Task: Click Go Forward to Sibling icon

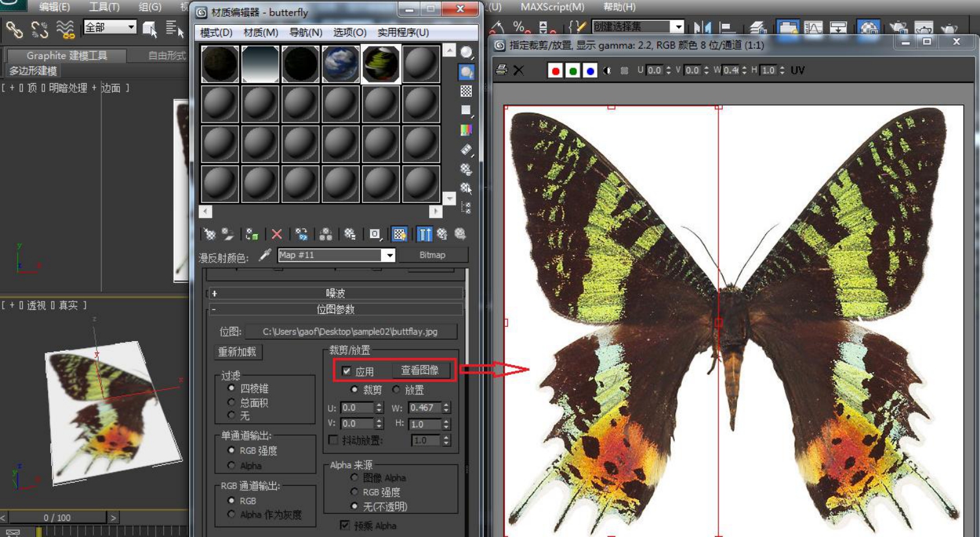Action: coord(460,234)
